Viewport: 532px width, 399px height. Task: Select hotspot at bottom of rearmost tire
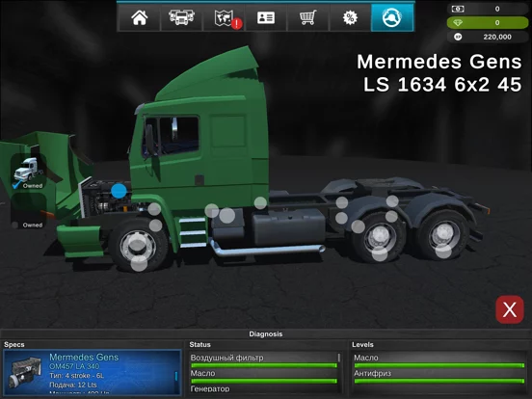pyautogui.click(x=443, y=252)
